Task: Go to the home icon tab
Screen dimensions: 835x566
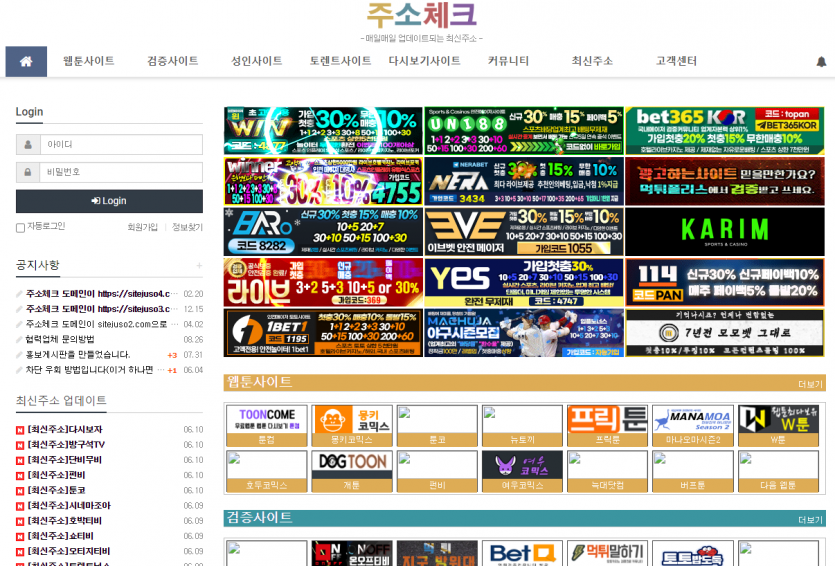Action: point(26,61)
